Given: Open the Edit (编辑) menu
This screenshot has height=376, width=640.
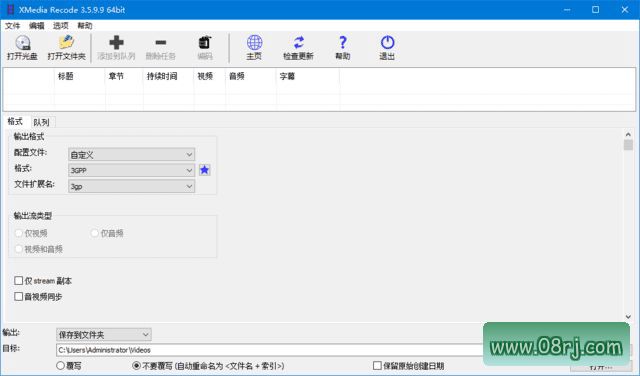Looking at the screenshot, I should tap(36, 26).
